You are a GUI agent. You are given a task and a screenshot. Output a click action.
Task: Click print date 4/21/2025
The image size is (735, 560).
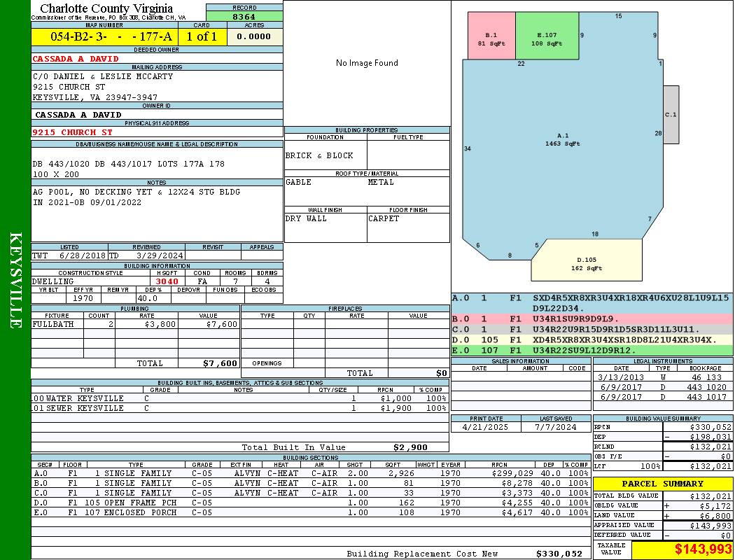coord(485,428)
